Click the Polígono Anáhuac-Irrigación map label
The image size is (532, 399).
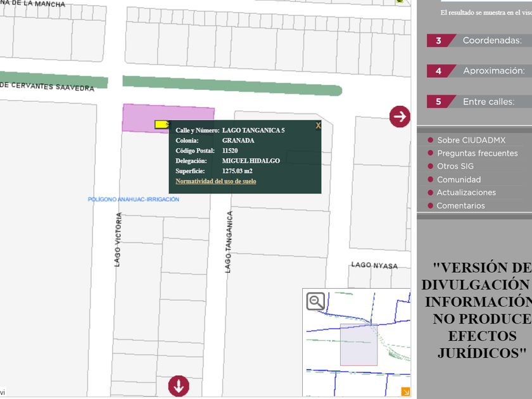[133, 199]
